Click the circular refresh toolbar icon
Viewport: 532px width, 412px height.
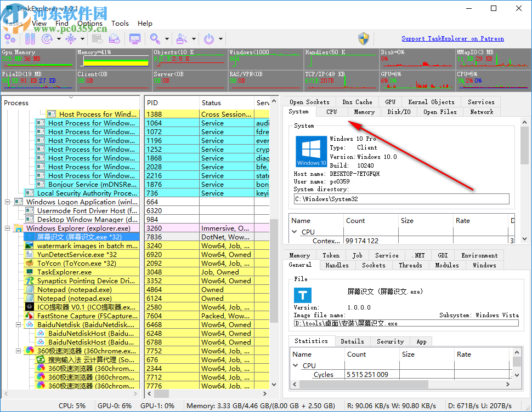(x=47, y=39)
